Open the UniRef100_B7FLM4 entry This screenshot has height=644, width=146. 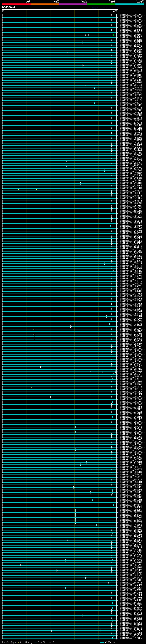(x=131, y=316)
